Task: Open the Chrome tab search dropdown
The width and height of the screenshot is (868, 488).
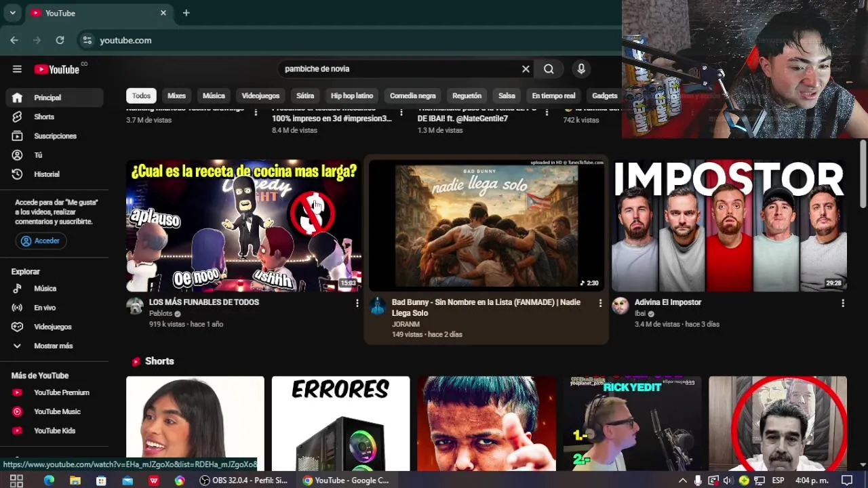Action: [12, 13]
